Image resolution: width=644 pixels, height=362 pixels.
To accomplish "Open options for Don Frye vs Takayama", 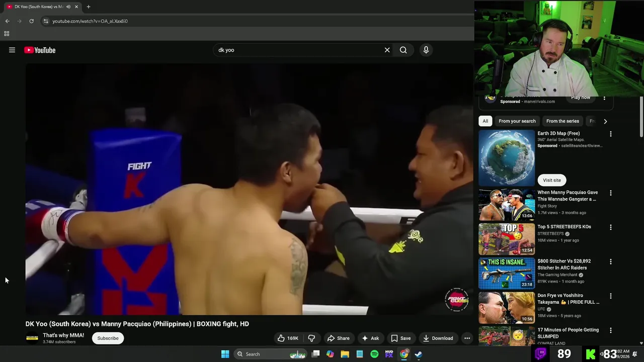I will pyautogui.click(x=611, y=296).
